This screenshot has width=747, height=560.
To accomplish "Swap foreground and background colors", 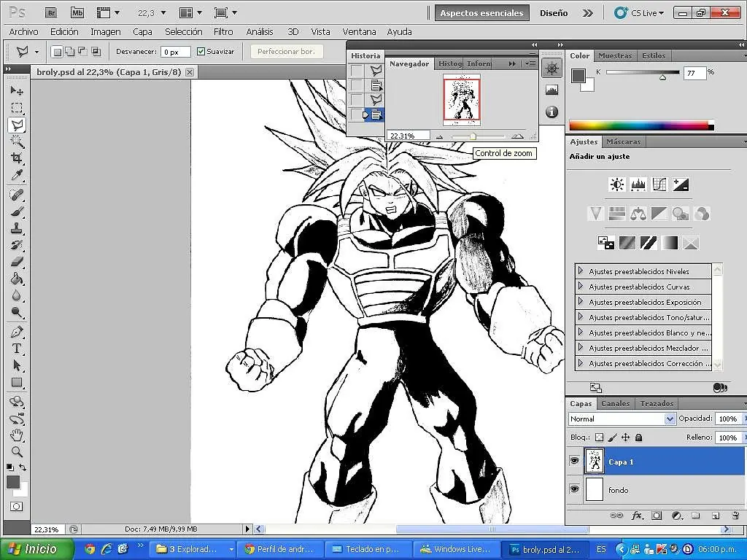I will coord(23,467).
